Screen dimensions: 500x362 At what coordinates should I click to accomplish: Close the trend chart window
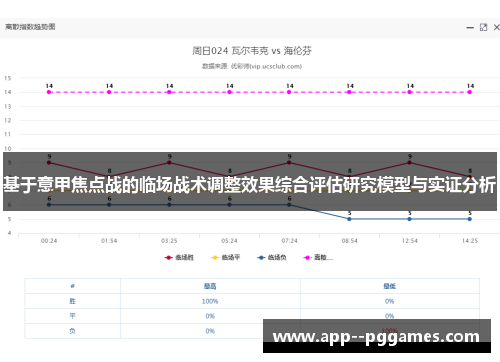tap(497, 27)
